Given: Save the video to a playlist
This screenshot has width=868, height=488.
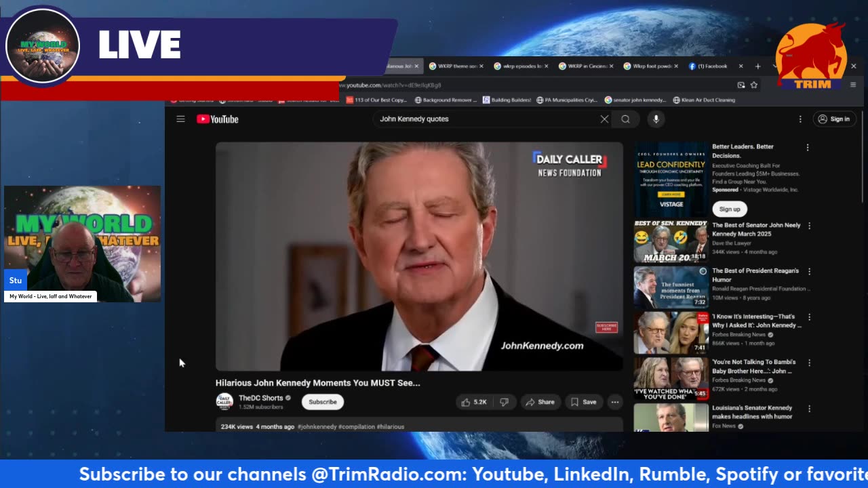Looking at the screenshot, I should [x=584, y=402].
